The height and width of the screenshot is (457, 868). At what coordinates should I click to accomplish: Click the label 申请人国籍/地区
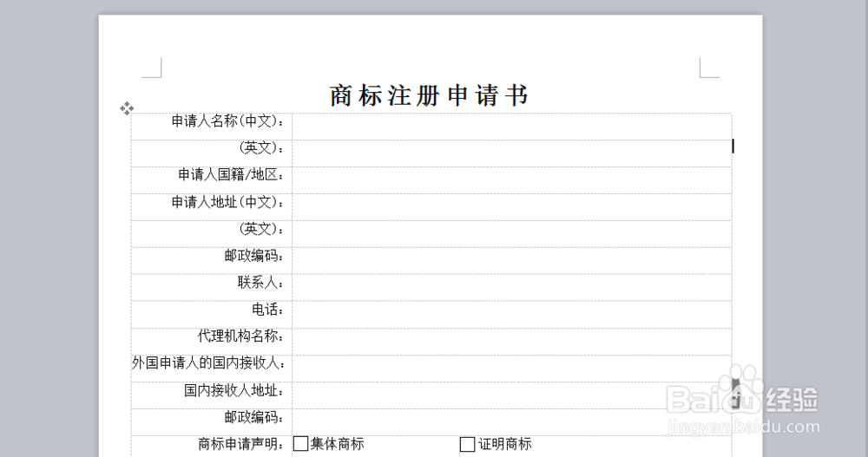click(x=231, y=175)
